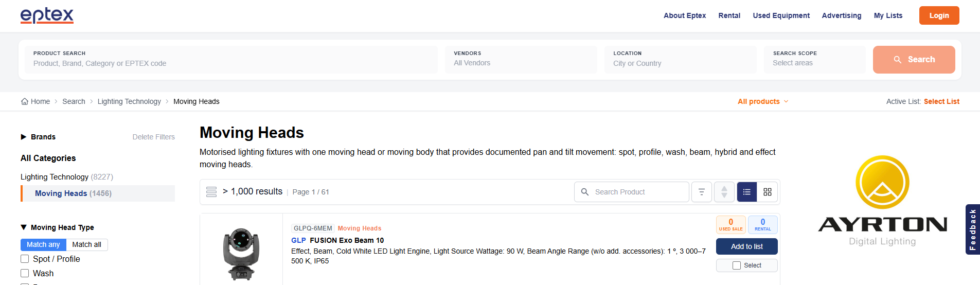980x285 pixels.
Task: Open FUSION Exo Beam 10 product title
Action: click(x=347, y=240)
